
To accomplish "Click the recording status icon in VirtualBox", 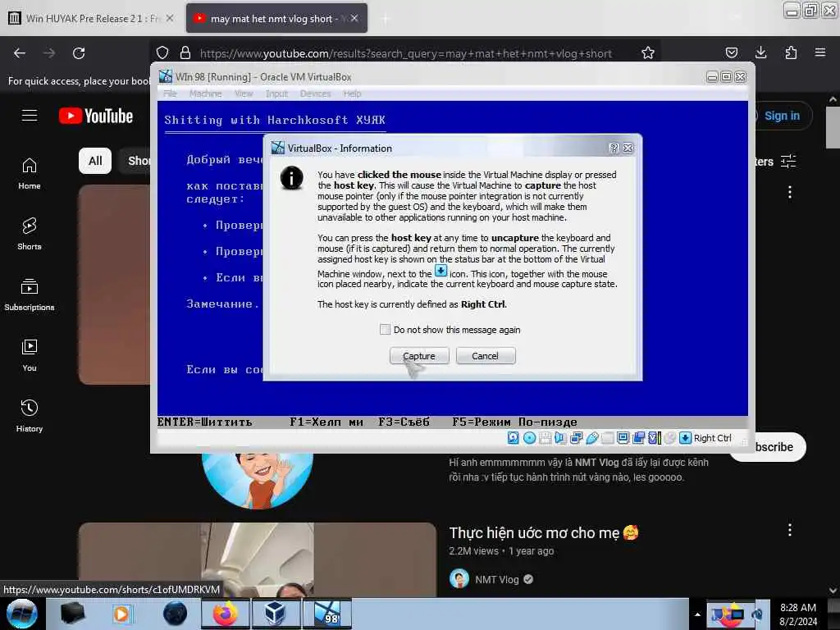I will (638, 438).
